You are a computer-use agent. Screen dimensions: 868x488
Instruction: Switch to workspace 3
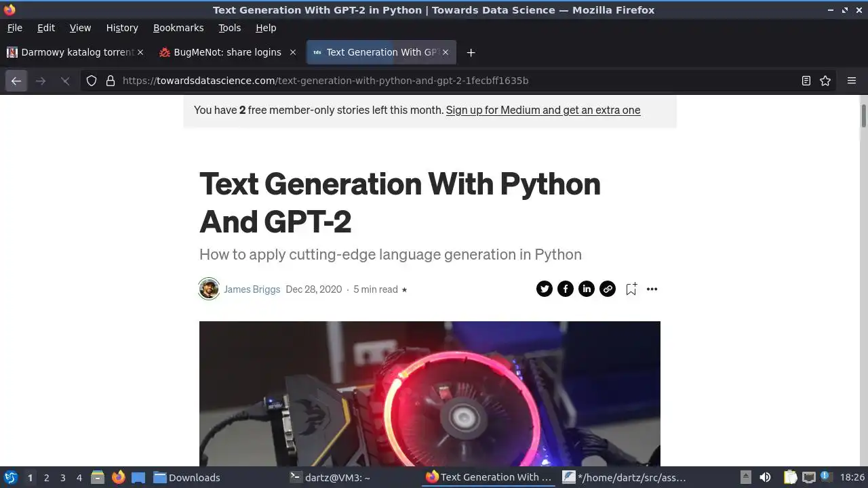62,478
